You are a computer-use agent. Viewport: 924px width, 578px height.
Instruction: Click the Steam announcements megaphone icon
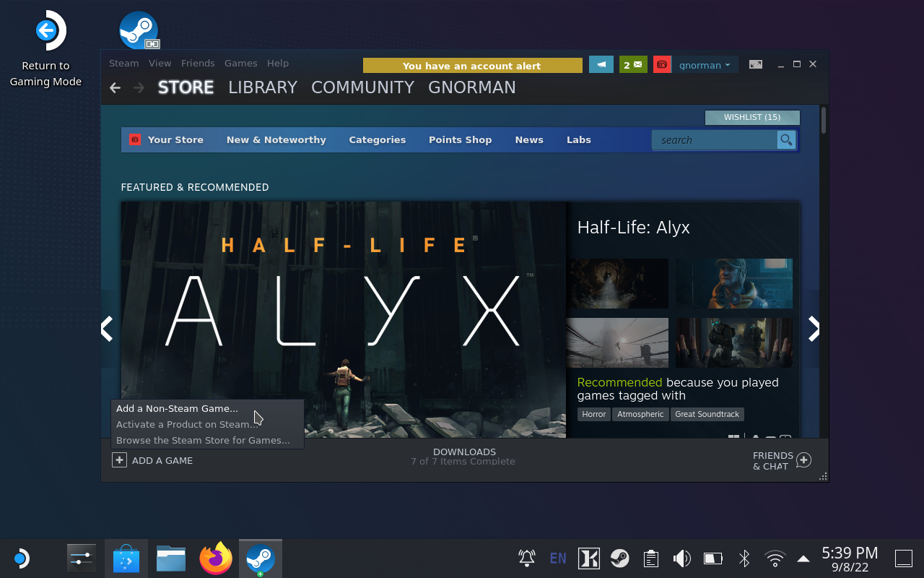pyautogui.click(x=601, y=65)
